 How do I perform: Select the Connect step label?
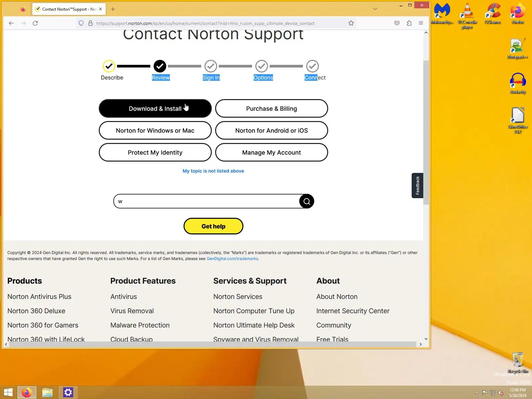[315, 77]
